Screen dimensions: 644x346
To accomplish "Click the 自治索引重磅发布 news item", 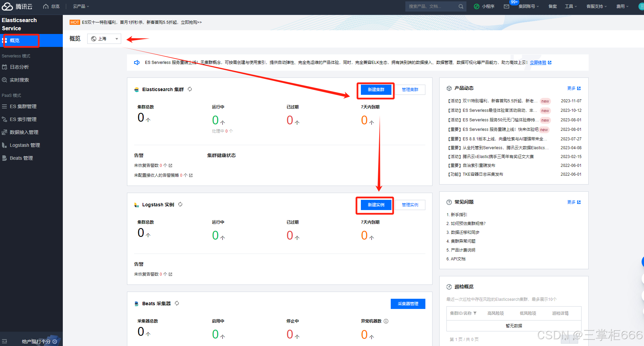I will pyautogui.click(x=471, y=166).
